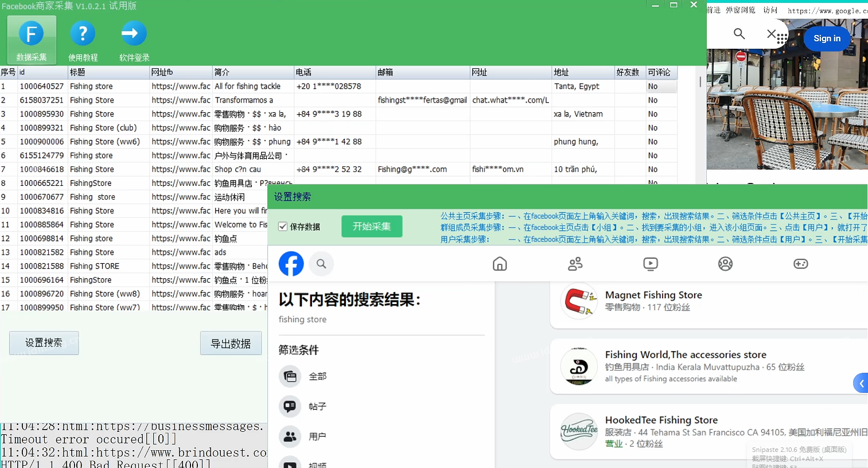
Task: Open Fishing World,The accessories store link
Action: 686,354
